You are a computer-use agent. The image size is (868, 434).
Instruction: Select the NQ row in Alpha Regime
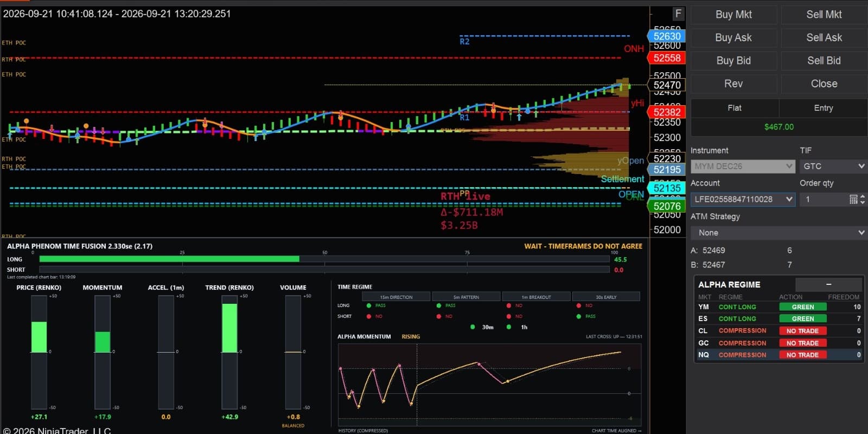click(x=780, y=355)
